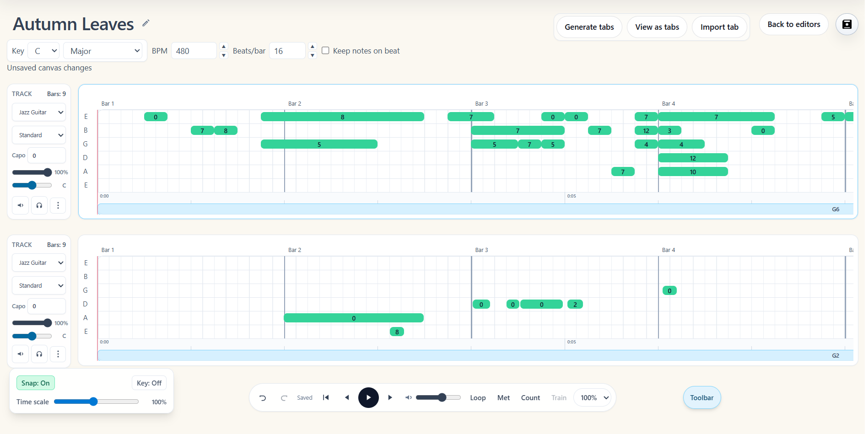Open the Major scale dropdown
The height and width of the screenshot is (434, 868).
[103, 51]
